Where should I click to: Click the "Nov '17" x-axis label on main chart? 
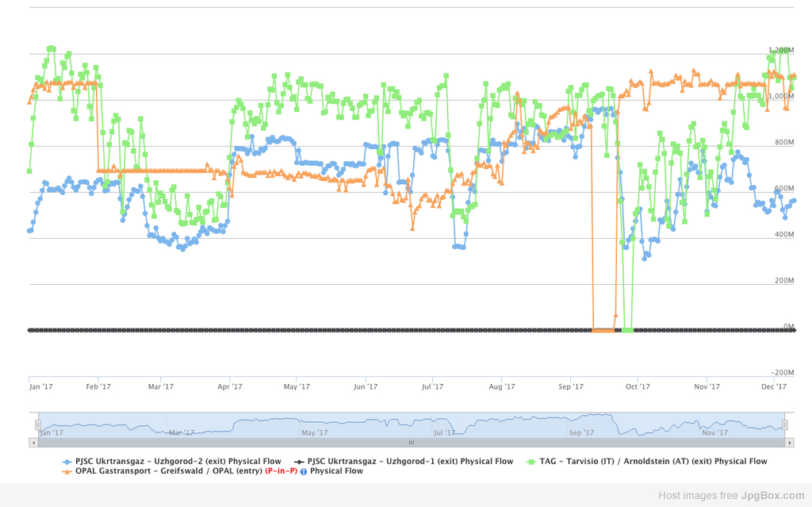click(707, 386)
